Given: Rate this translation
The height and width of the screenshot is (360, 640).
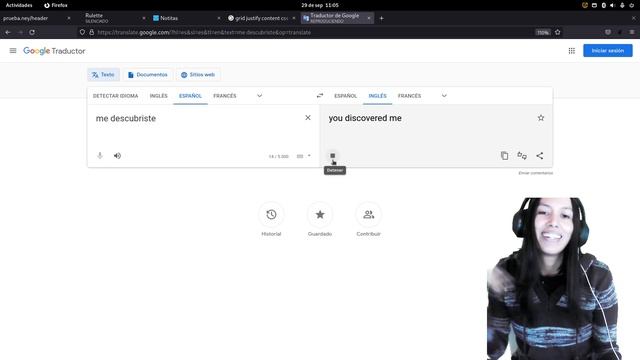Looking at the screenshot, I should pyautogui.click(x=522, y=156).
